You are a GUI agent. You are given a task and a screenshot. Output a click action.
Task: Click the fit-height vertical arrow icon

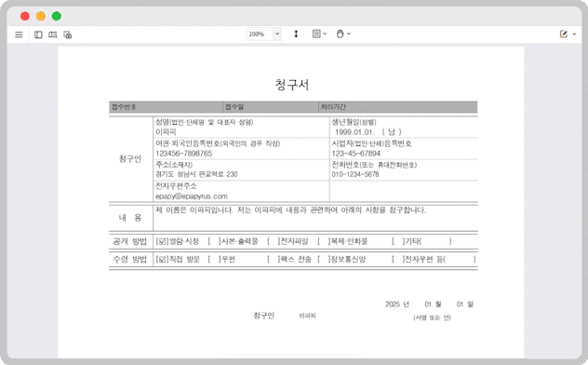tap(296, 34)
